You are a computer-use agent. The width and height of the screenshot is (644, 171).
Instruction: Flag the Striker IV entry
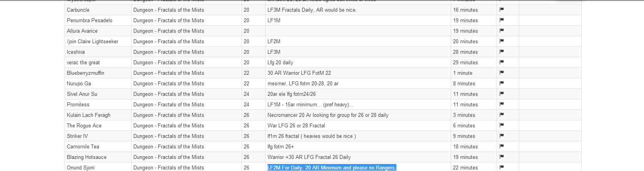pyautogui.click(x=502, y=136)
